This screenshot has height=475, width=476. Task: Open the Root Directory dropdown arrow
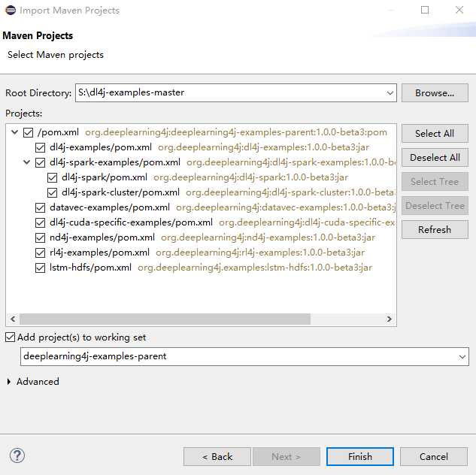coord(390,92)
